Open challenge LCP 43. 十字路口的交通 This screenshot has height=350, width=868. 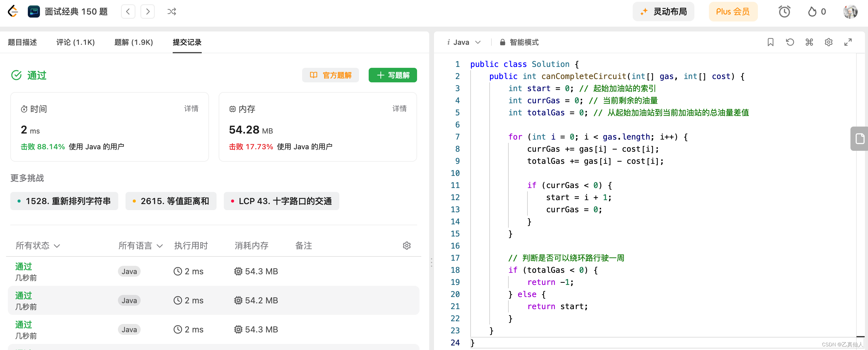coord(281,201)
